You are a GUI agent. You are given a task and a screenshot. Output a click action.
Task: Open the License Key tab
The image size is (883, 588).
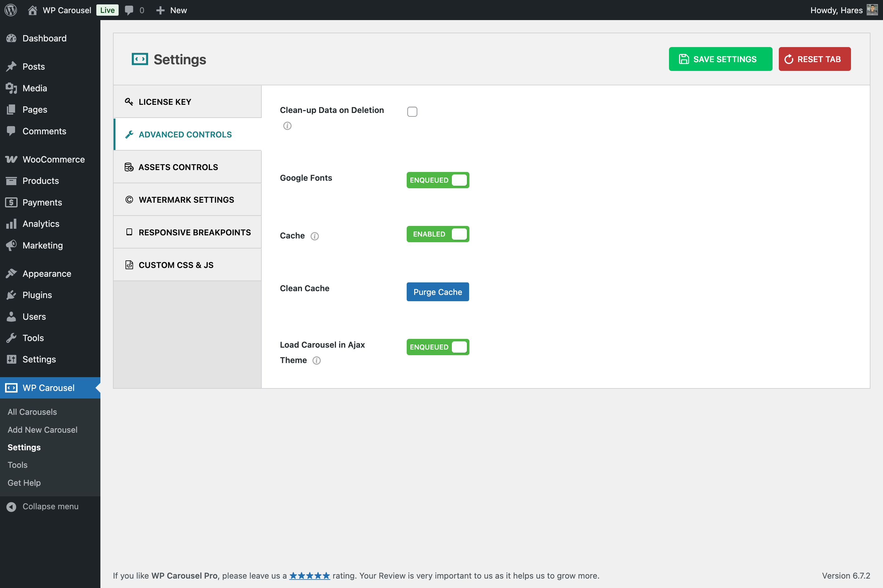click(x=187, y=102)
